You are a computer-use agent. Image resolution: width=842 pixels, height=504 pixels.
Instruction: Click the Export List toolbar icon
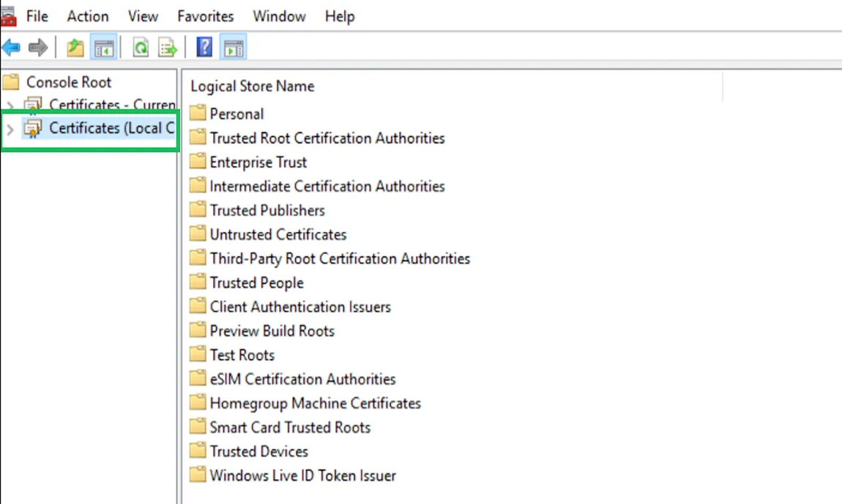coord(168,48)
